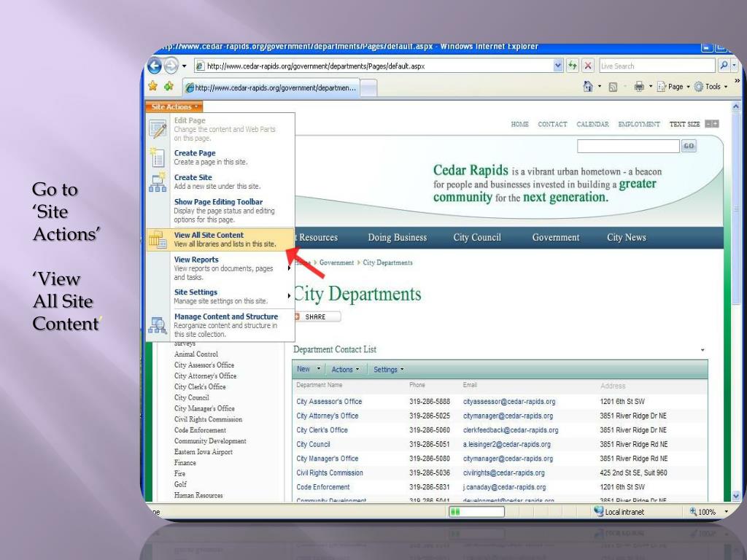The image size is (747, 560).
Task: Open the Site Actions dropdown menu
Action: coord(174,106)
